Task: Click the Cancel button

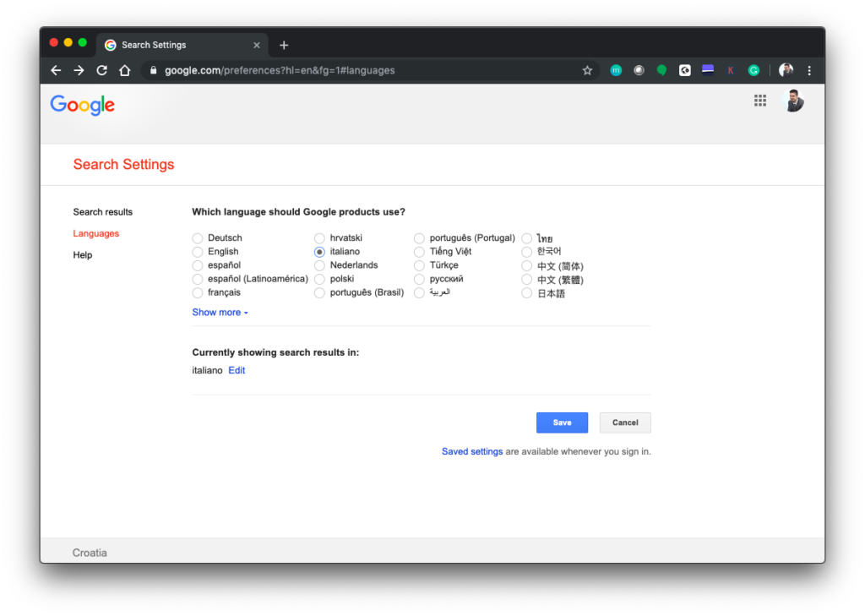Action: point(625,422)
